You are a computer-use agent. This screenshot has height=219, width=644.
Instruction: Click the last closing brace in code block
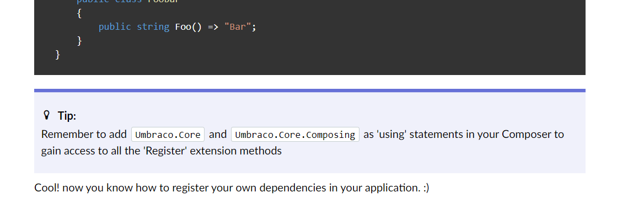(x=57, y=54)
